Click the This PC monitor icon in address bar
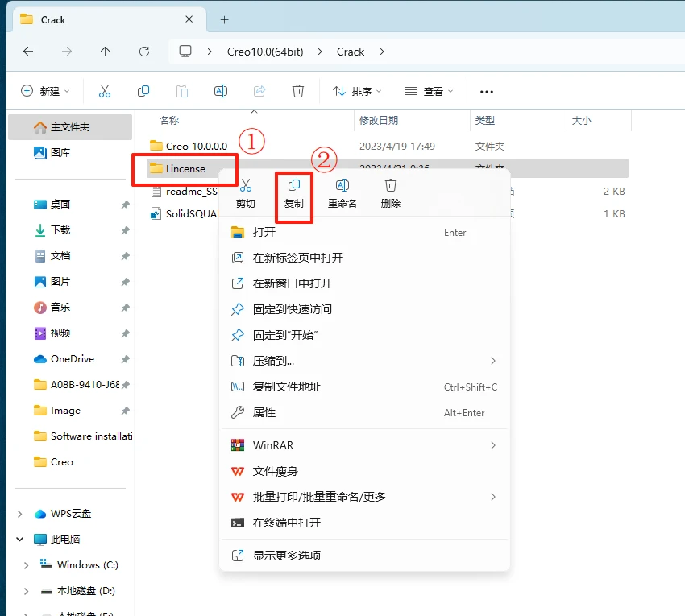The width and height of the screenshot is (685, 616). click(x=185, y=52)
